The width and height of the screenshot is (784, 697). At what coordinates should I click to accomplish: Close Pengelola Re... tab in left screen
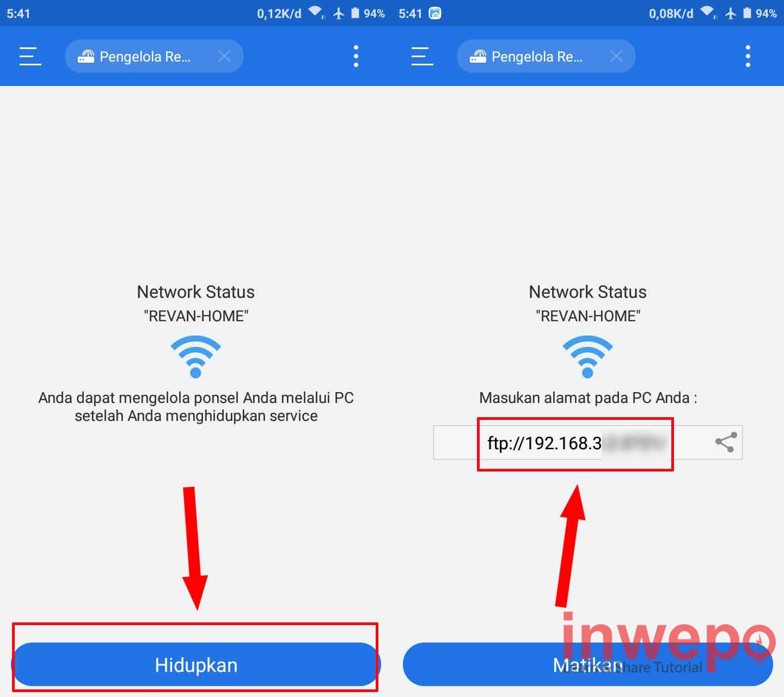click(224, 56)
